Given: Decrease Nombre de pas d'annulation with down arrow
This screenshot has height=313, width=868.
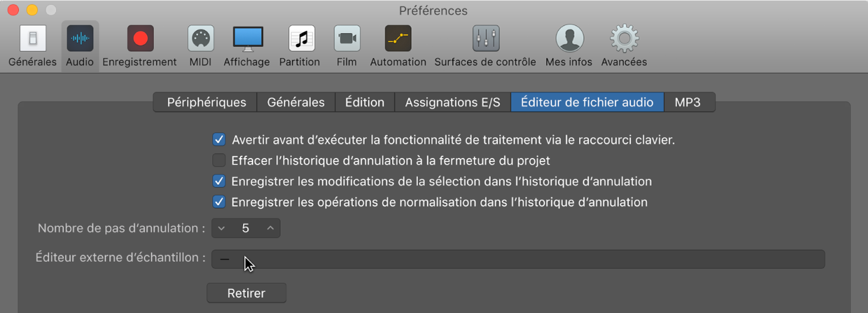Looking at the screenshot, I should [222, 228].
